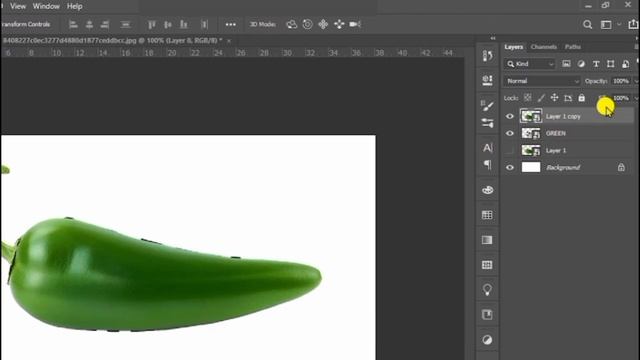The width and height of the screenshot is (640, 360).
Task: Collapse panels with double-arrow expander
Action: [x=493, y=38]
